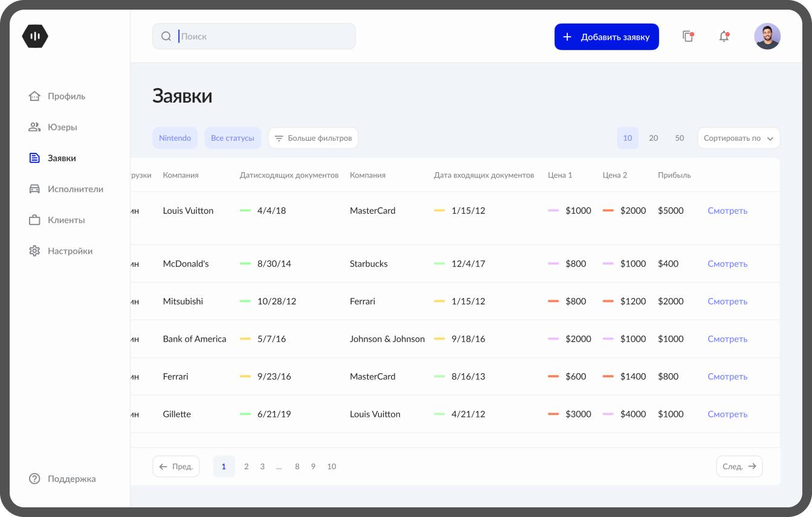
Task: Go to next page with След.
Action: 739,466
